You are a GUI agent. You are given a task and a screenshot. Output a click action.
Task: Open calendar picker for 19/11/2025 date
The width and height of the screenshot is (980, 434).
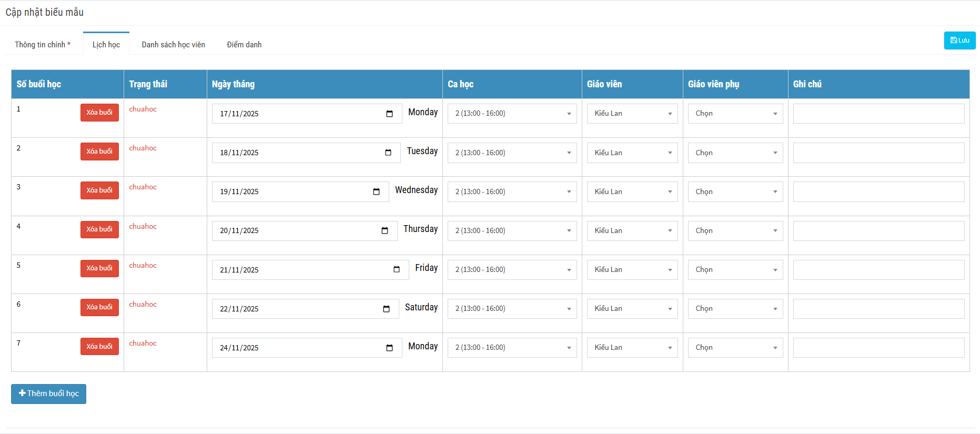pos(376,191)
